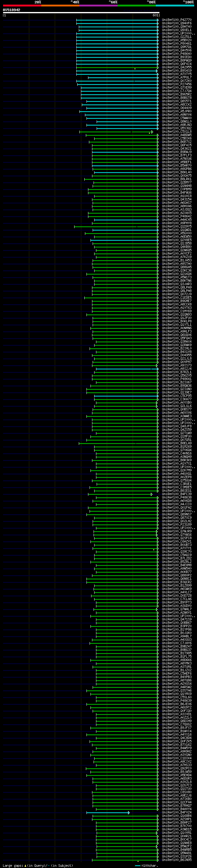Image resolution: width=197 pixels, height=868 pixels.
Task: Select UniRef100_Q2V8E5 label
Action: pos(176,240)
